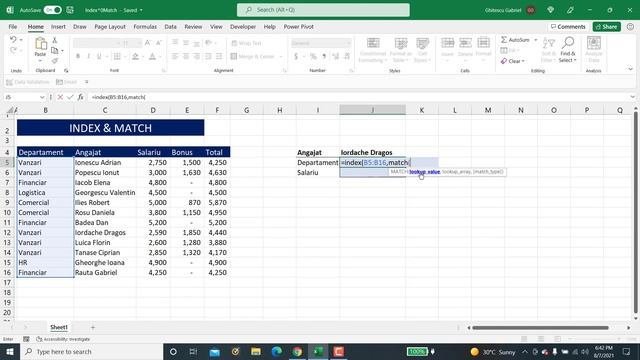Click the Accounting dollar format icon

tap(296, 56)
